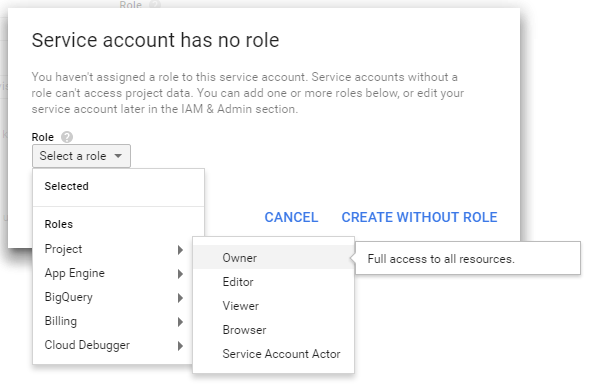Choose the Cloud Debugger roles category
This screenshot has width=609, height=390.
coord(113,345)
